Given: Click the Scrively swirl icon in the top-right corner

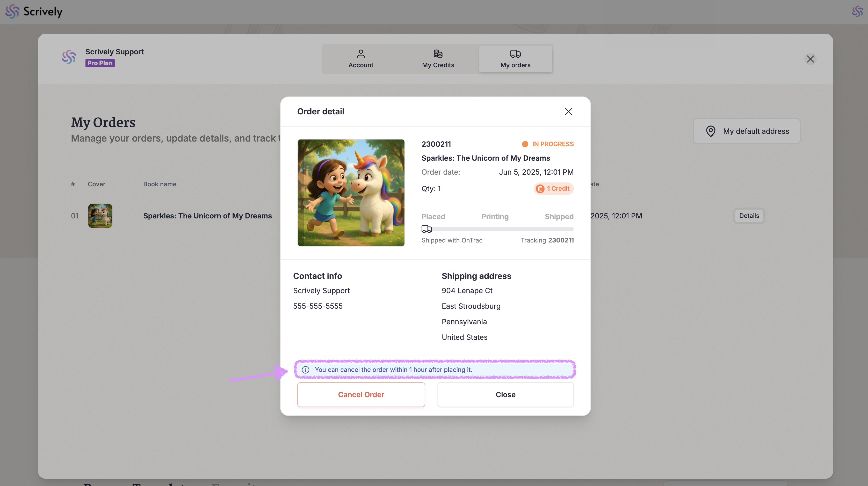Looking at the screenshot, I should point(857,11).
